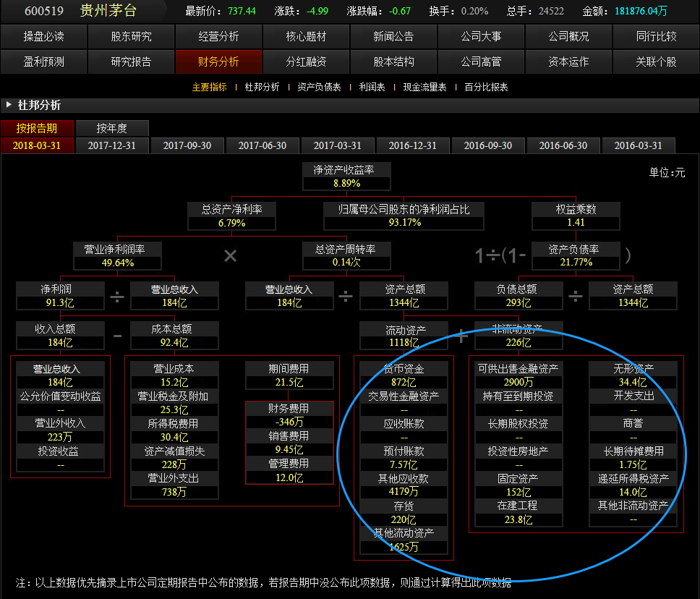This screenshot has width=700, height=599.
Task: Select the 2016-06-30 report period
Action: point(563,145)
